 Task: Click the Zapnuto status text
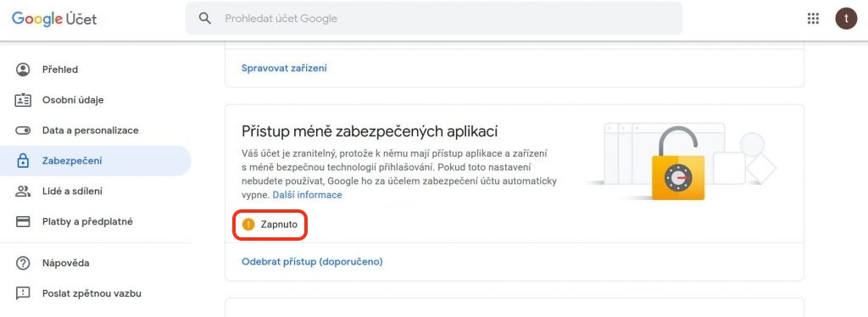279,225
